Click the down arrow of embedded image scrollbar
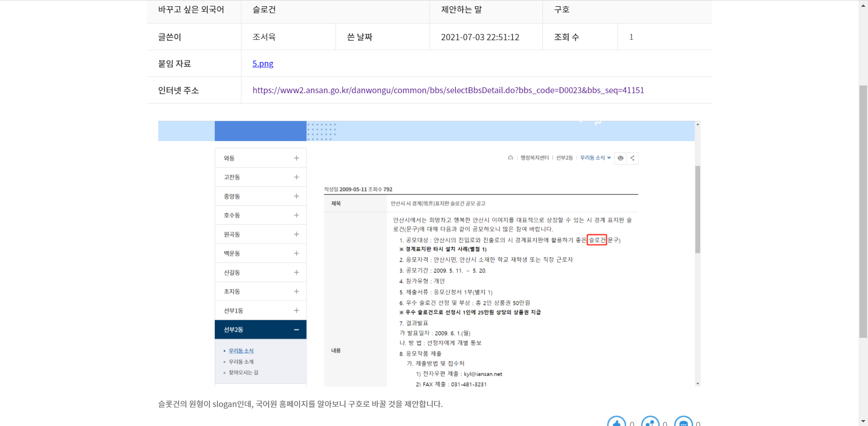The height and width of the screenshot is (426, 868). [x=698, y=383]
